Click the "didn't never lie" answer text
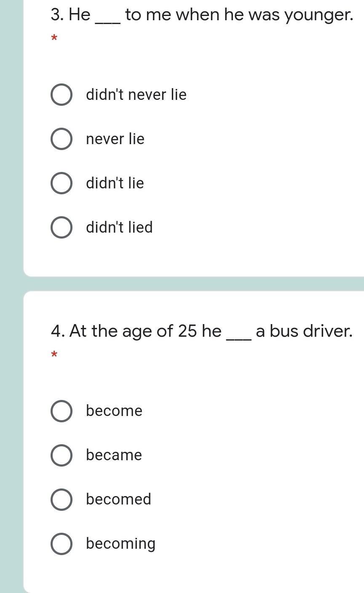 [x=136, y=94]
